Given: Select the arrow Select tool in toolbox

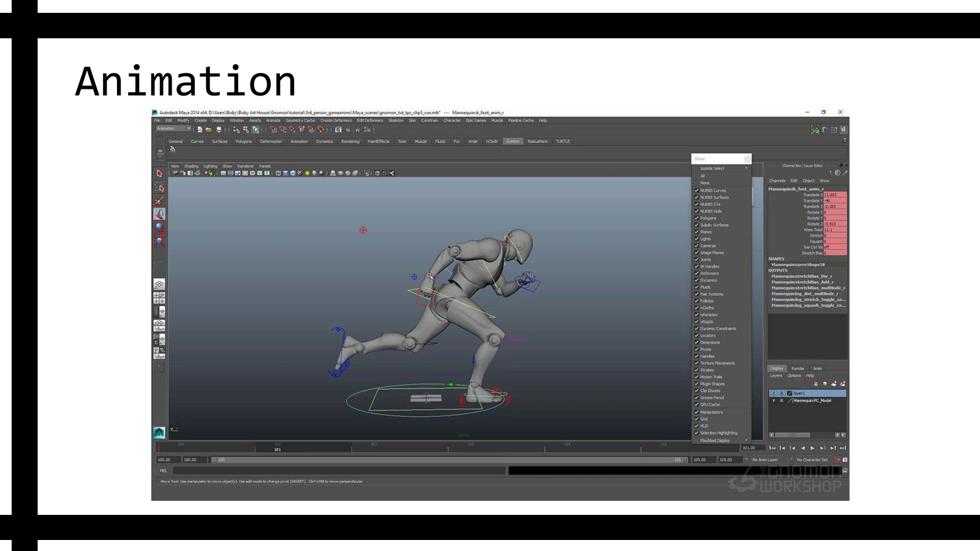Looking at the screenshot, I should click(159, 173).
